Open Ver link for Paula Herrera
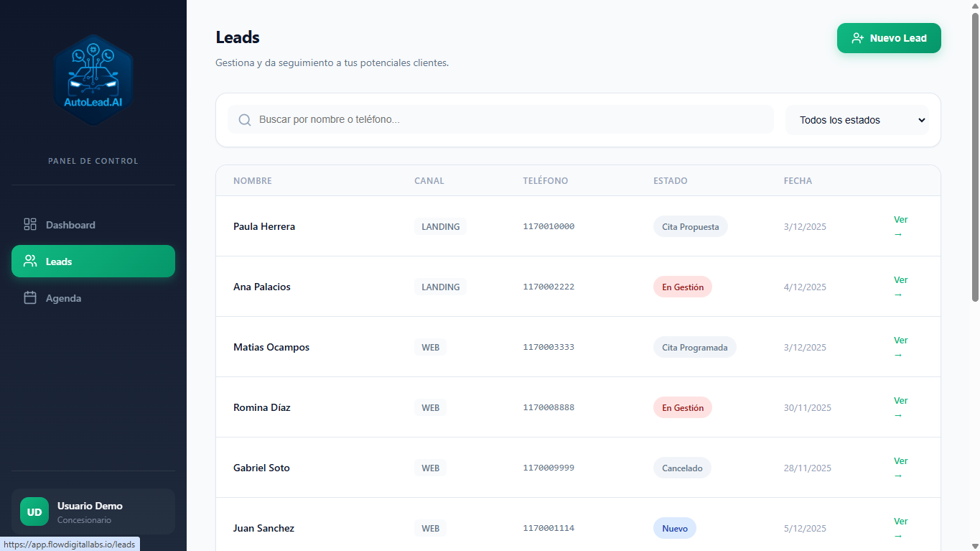980x551 pixels. [900, 226]
